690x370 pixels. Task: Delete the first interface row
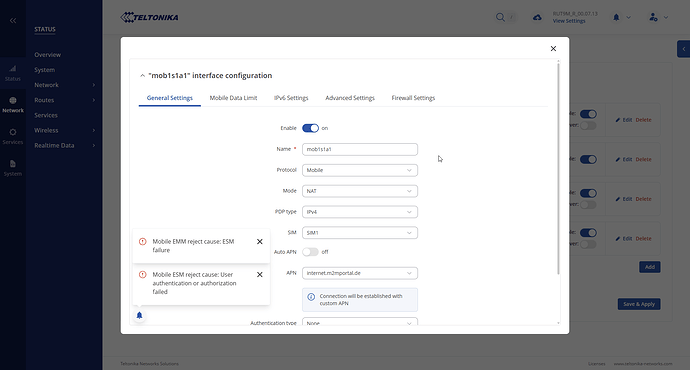coord(643,120)
